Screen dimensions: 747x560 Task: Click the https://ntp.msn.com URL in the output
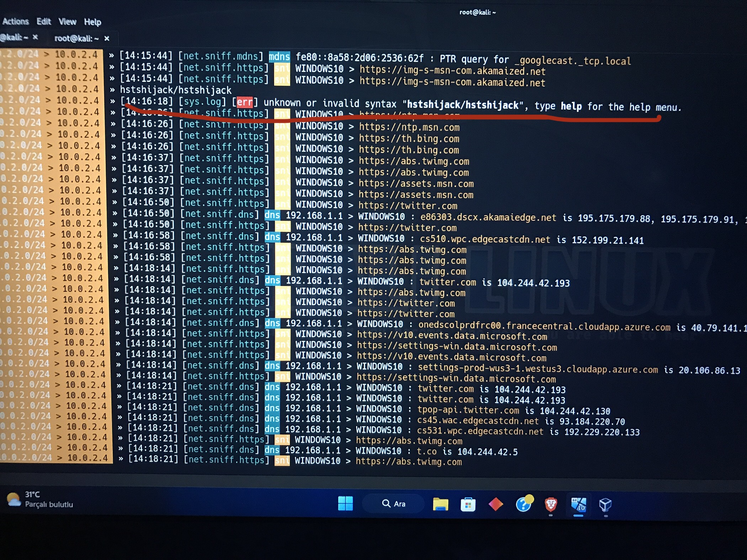[x=409, y=127]
